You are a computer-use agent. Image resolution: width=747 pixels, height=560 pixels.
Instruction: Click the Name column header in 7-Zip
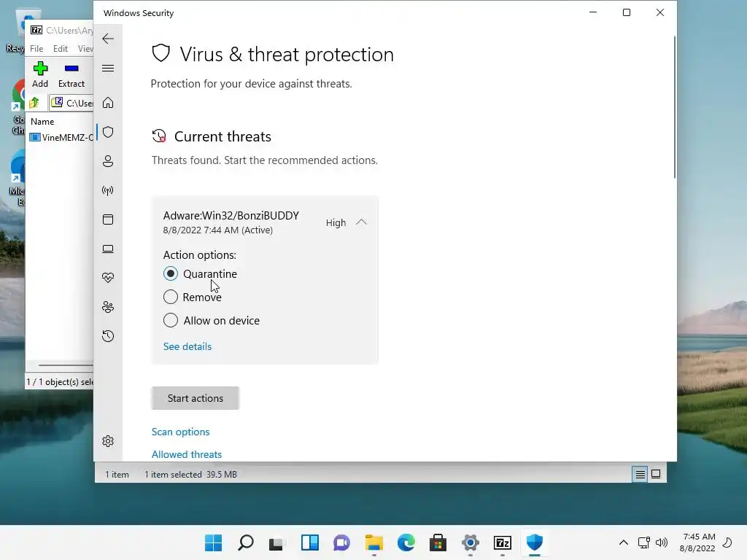point(42,122)
